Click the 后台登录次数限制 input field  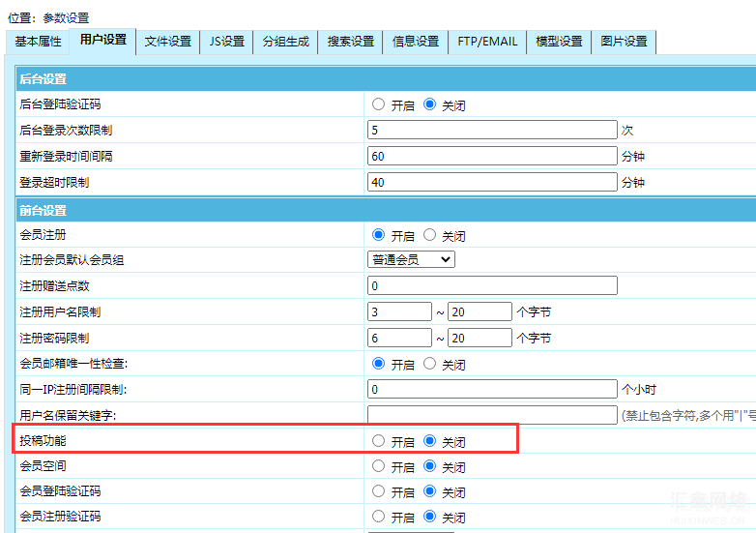point(492,131)
